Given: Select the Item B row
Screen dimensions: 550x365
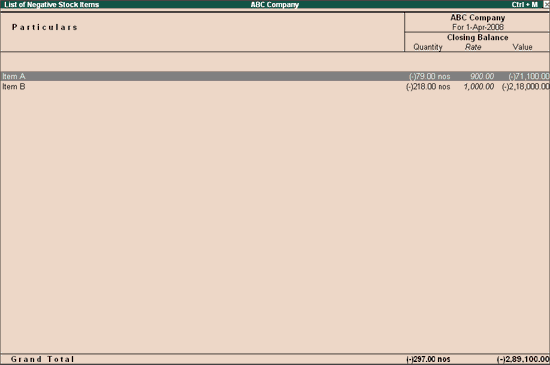Looking at the screenshot, I should coord(275,87).
